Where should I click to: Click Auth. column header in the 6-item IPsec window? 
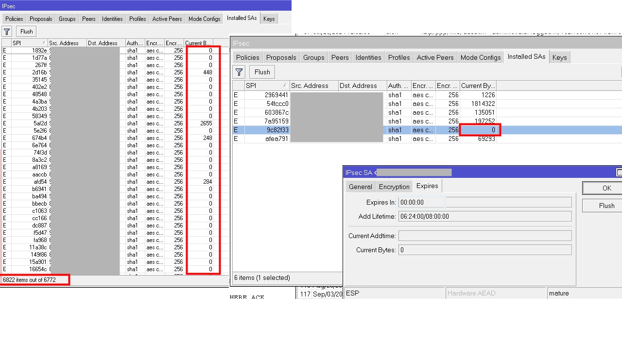[x=399, y=86]
